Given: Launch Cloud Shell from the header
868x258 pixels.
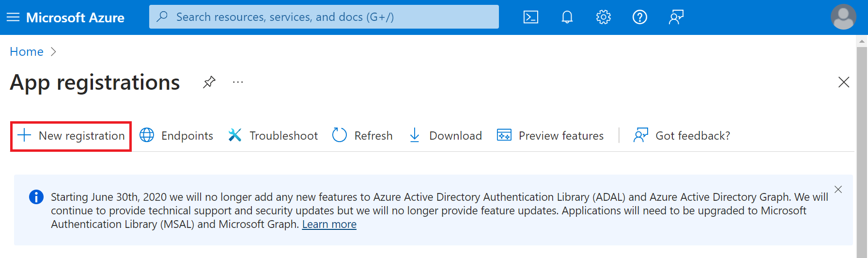Looking at the screenshot, I should click(x=530, y=17).
